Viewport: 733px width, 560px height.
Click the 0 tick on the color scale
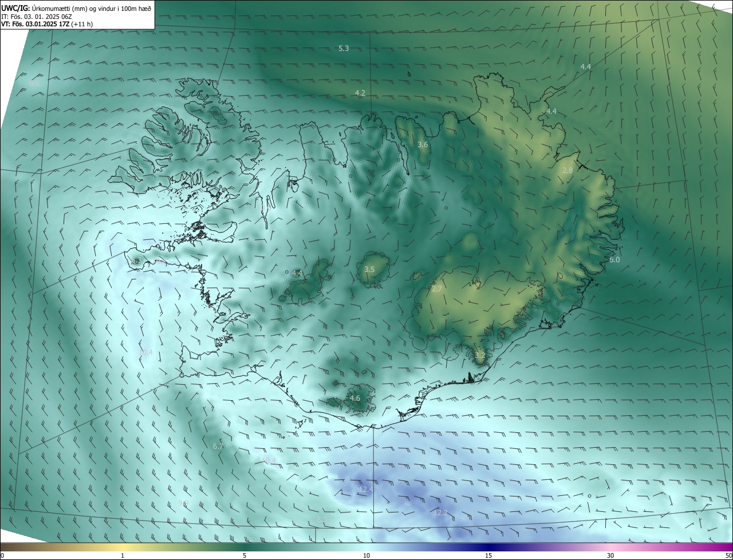pos(2,556)
